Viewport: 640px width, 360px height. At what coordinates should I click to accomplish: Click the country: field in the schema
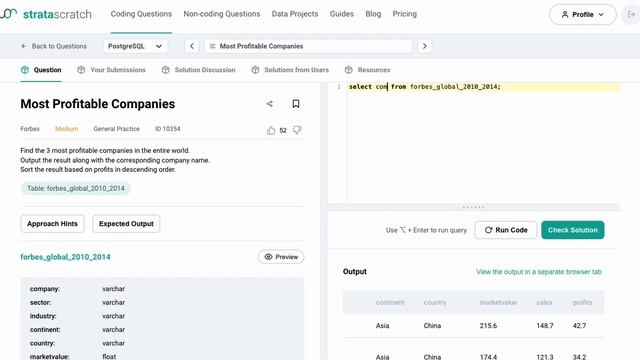tap(42, 343)
